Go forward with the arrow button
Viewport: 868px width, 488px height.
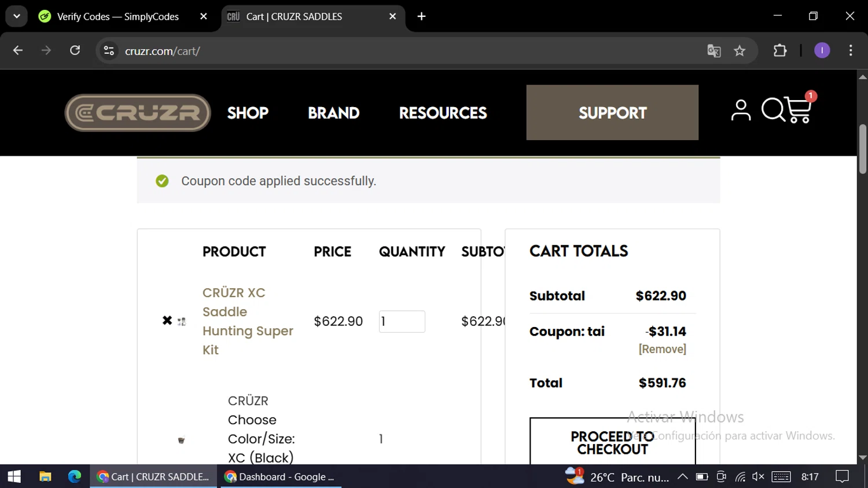tap(46, 51)
